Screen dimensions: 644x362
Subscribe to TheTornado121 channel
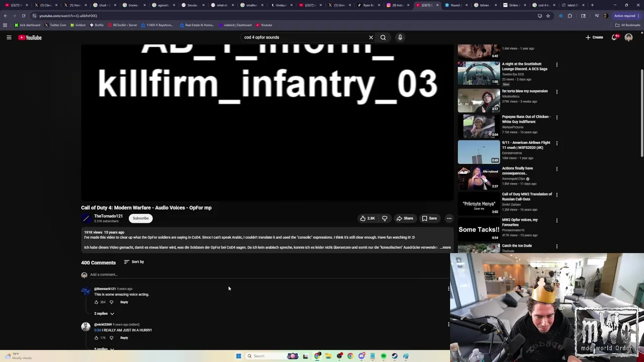coord(140,218)
